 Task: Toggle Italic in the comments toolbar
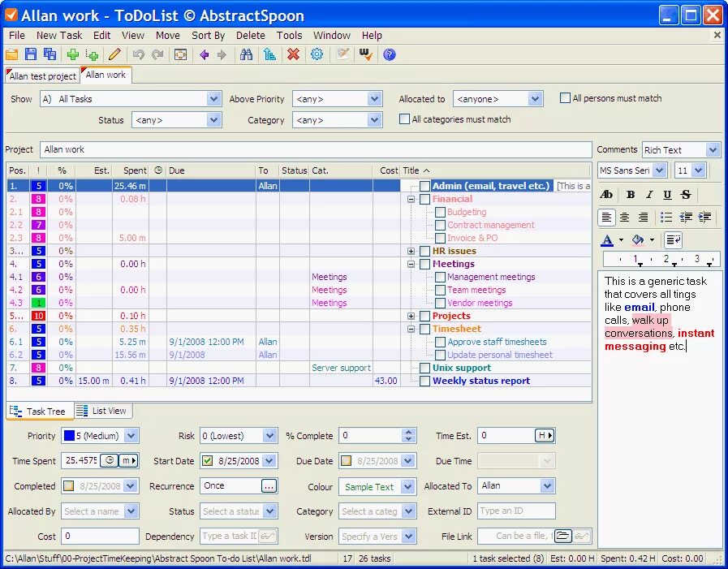pyautogui.click(x=649, y=195)
